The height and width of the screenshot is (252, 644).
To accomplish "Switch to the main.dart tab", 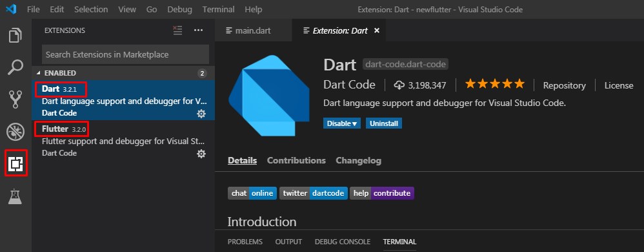I will click(253, 30).
